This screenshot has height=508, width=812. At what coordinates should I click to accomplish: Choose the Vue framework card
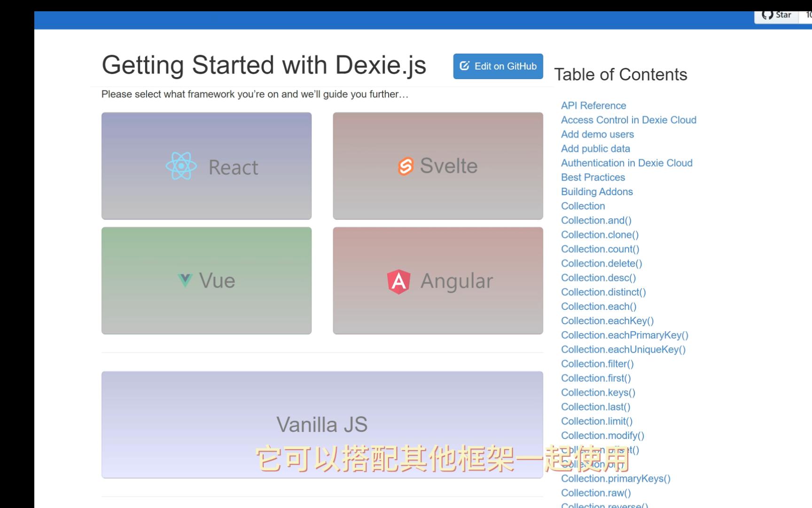206,280
